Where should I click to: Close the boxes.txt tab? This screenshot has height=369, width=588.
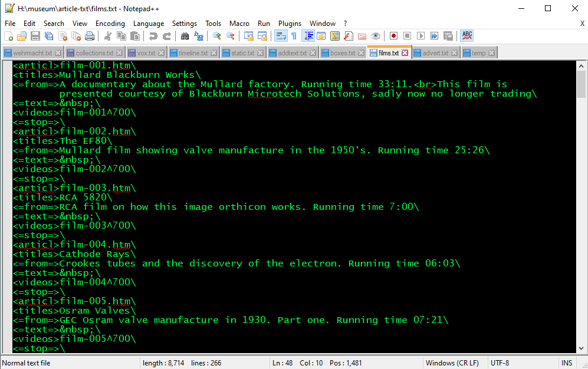[x=361, y=53]
